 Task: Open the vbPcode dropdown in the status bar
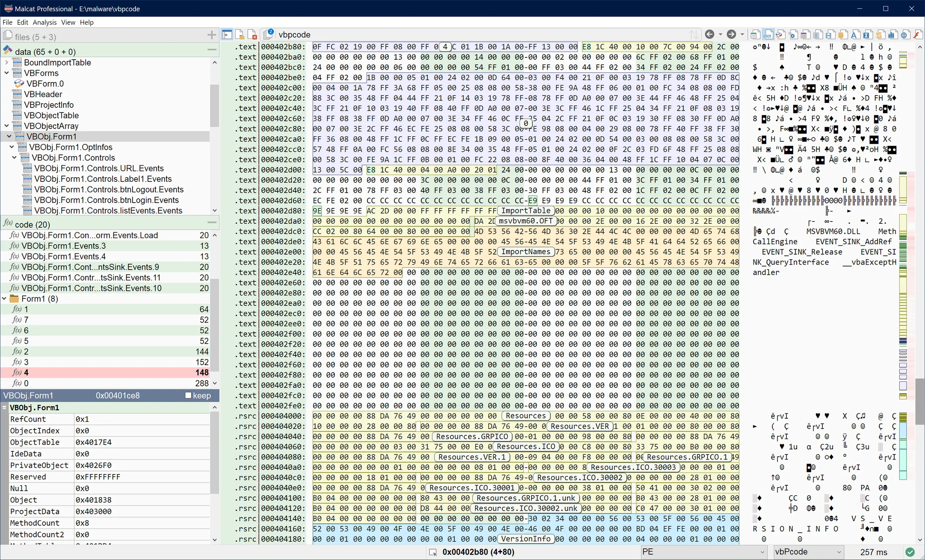coord(807,552)
